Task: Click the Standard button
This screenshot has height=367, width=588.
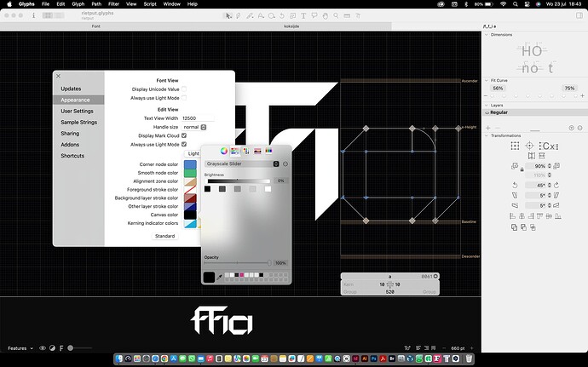Action: point(164,236)
